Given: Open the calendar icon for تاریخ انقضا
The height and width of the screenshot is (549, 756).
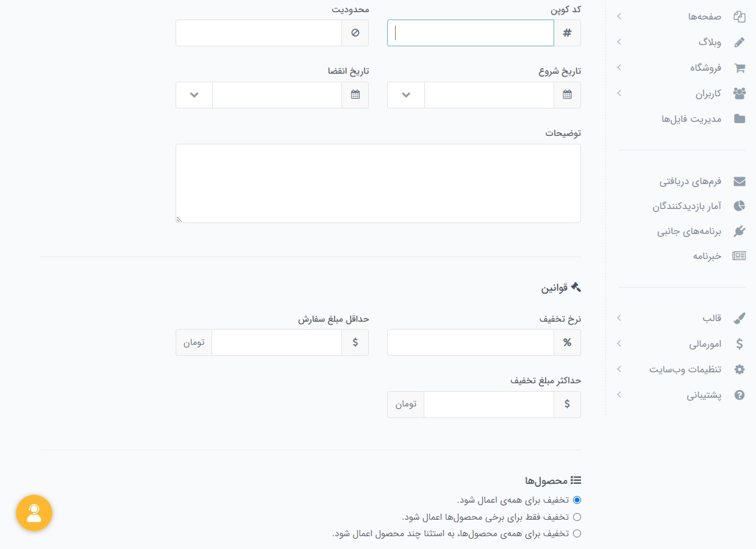Looking at the screenshot, I should (355, 94).
